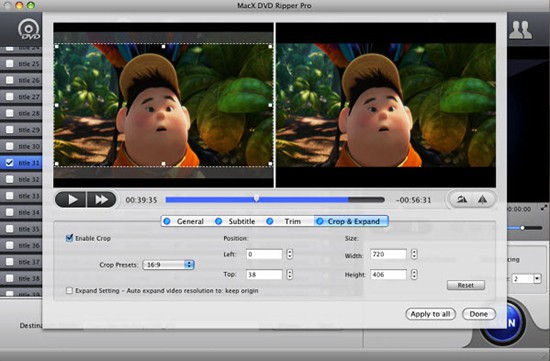The image size is (550, 361).
Task: Click the bottom-center crop handle
Action: tap(163, 164)
